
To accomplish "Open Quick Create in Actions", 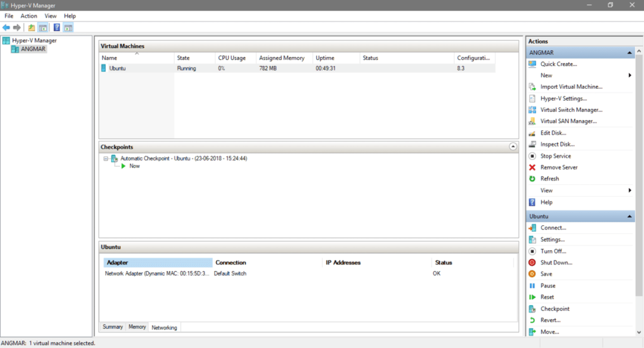I will pos(558,64).
